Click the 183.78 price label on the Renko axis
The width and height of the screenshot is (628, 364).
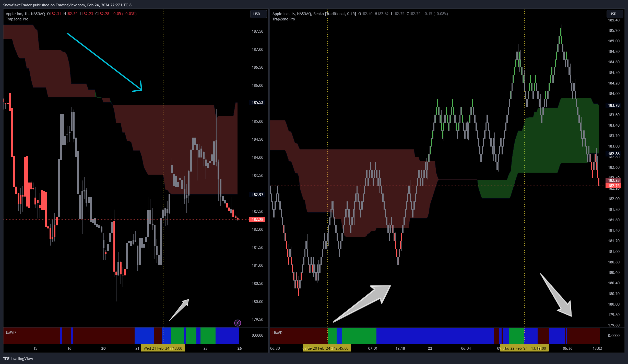[x=613, y=105]
